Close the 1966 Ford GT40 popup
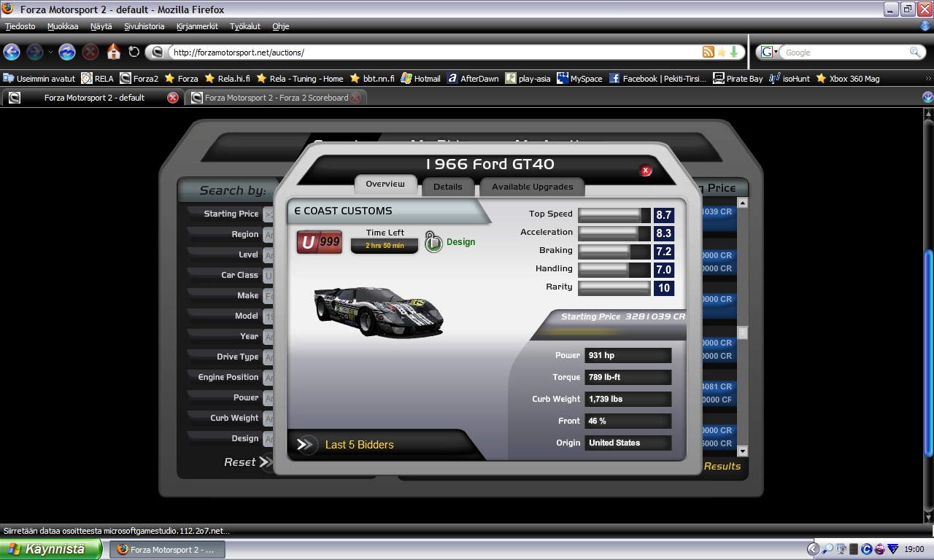Image resolution: width=934 pixels, height=560 pixels. pyautogui.click(x=645, y=171)
